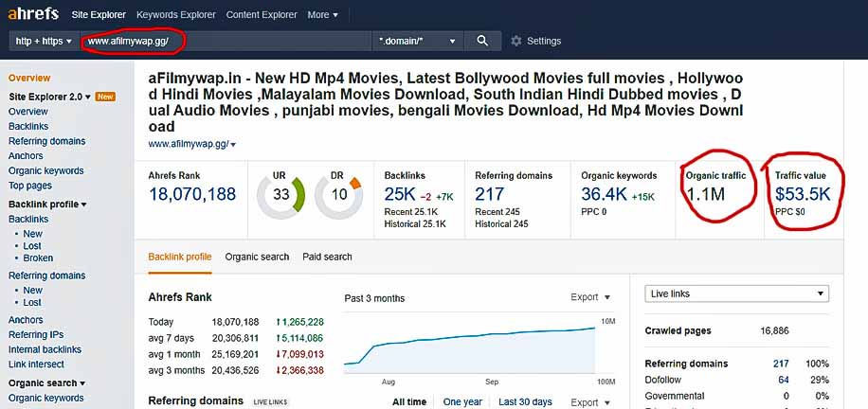
Task: Switch to the Backlink profile tab
Action: (180, 257)
